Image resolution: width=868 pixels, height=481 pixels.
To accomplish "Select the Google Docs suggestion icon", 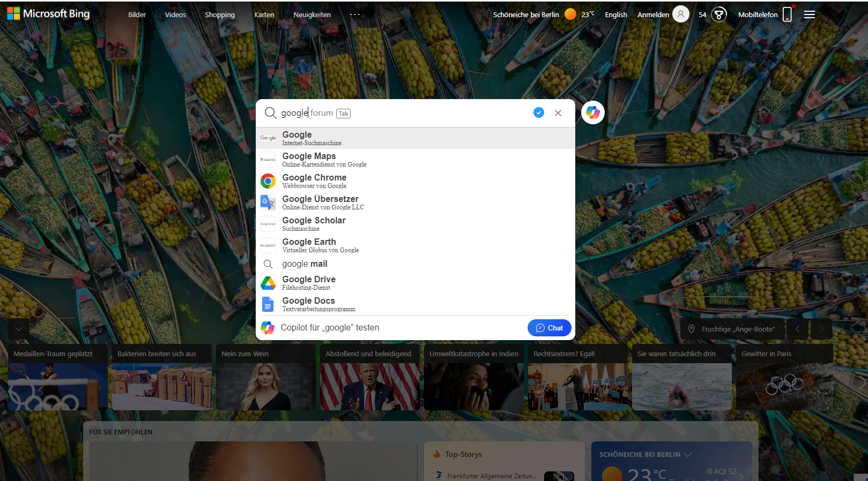I will tap(268, 304).
